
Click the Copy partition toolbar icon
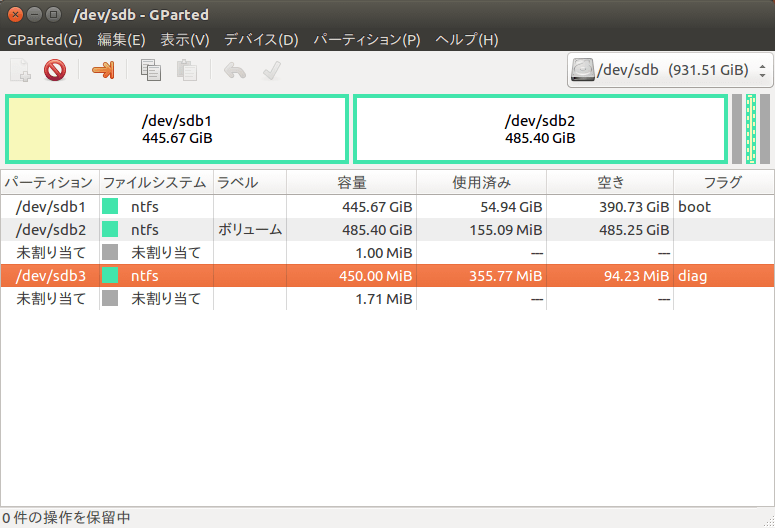point(151,70)
